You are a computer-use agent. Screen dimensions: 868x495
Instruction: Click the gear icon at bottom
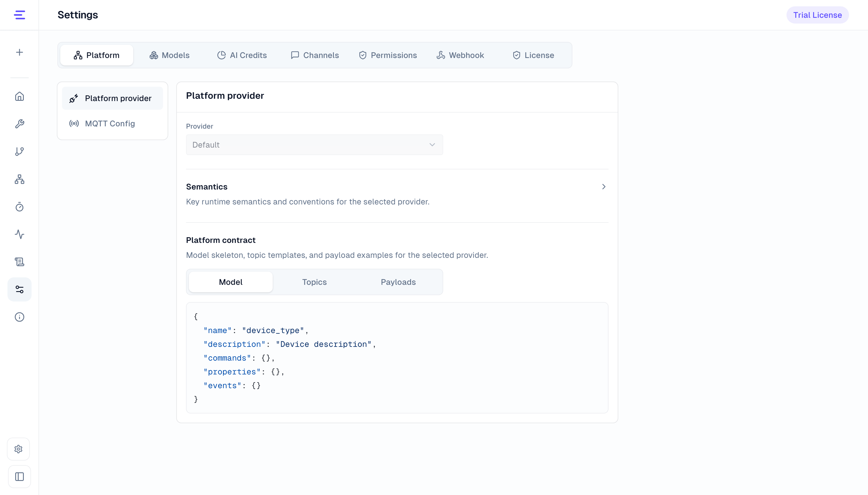pyautogui.click(x=19, y=449)
